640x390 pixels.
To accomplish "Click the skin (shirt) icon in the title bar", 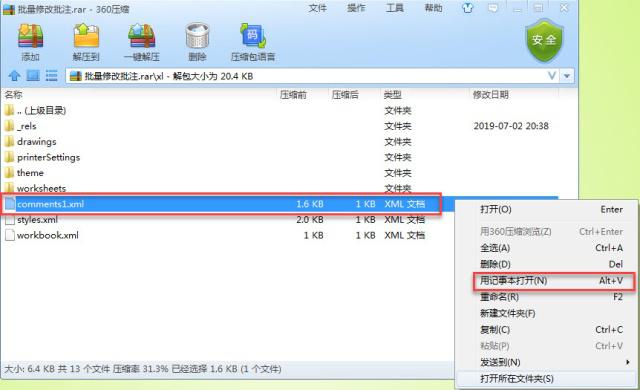I will coord(467,8).
